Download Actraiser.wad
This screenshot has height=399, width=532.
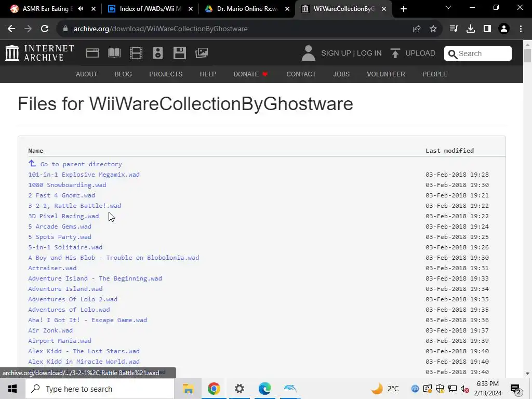(x=52, y=268)
